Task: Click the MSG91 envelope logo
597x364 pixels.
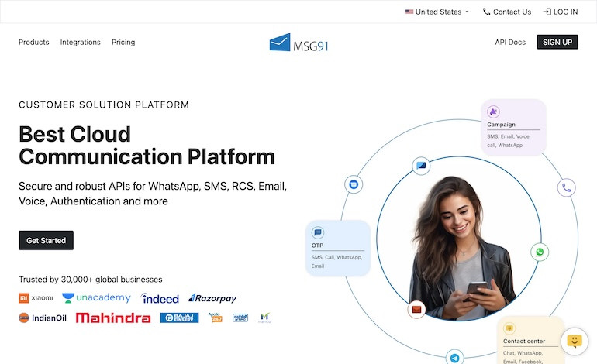Action: pos(298,43)
